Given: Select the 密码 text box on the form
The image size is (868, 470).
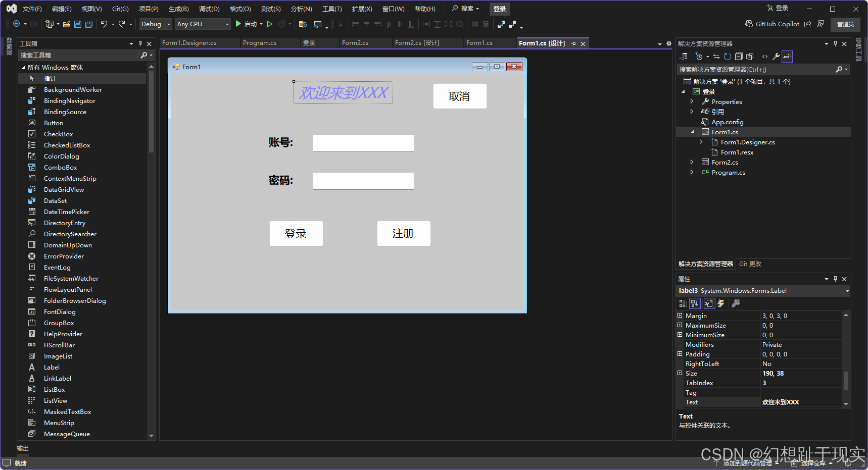Looking at the screenshot, I should [x=363, y=181].
